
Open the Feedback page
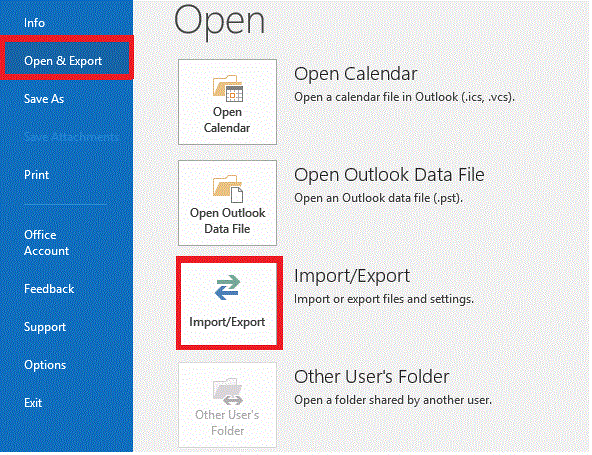click(49, 289)
